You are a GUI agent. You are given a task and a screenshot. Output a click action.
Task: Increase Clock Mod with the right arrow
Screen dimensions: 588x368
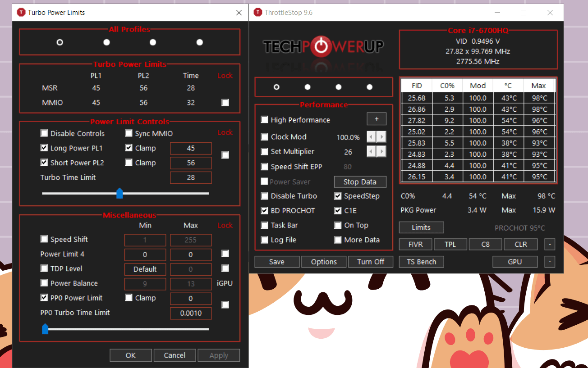pyautogui.click(x=381, y=137)
